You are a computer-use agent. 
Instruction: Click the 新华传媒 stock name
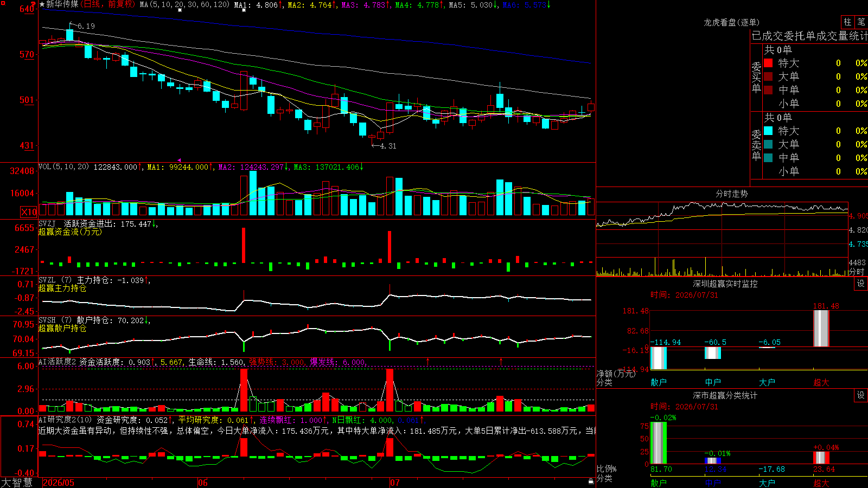[x=62, y=4]
